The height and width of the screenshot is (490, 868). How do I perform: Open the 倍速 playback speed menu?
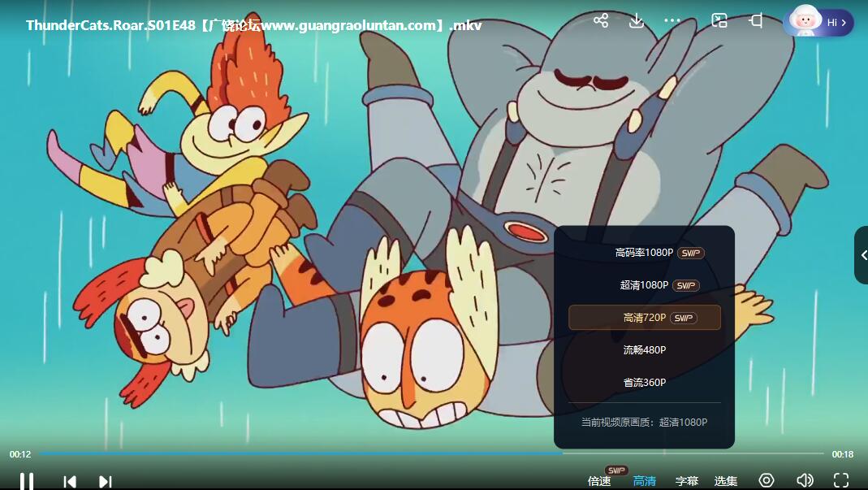tap(599, 480)
